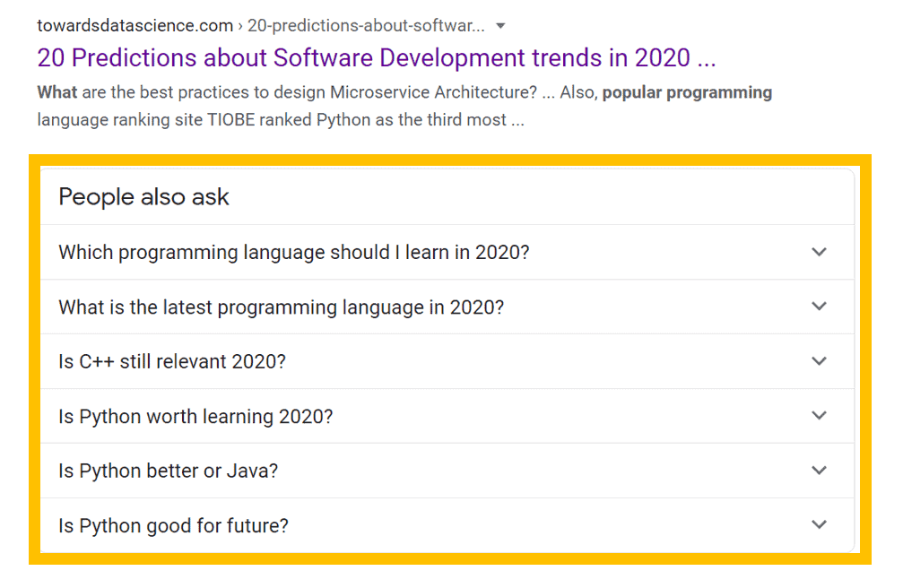Click the 'People also ask' heading
Viewport: 903px width, 588px height.
pos(144,197)
